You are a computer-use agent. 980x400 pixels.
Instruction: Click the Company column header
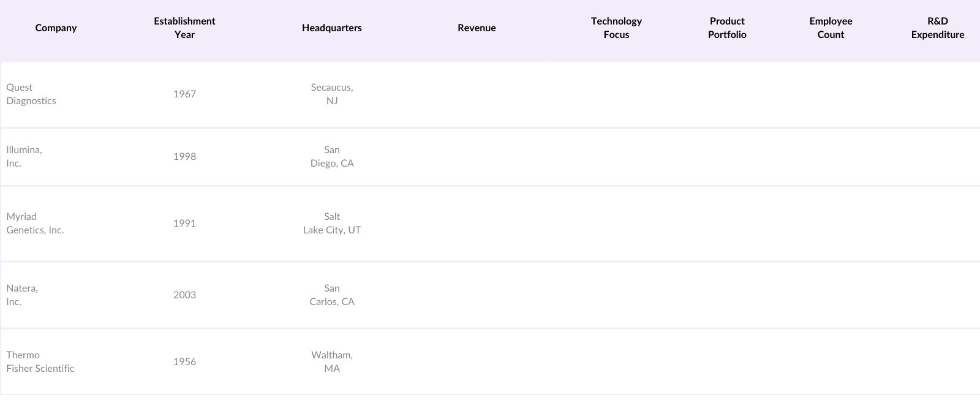tap(56, 28)
